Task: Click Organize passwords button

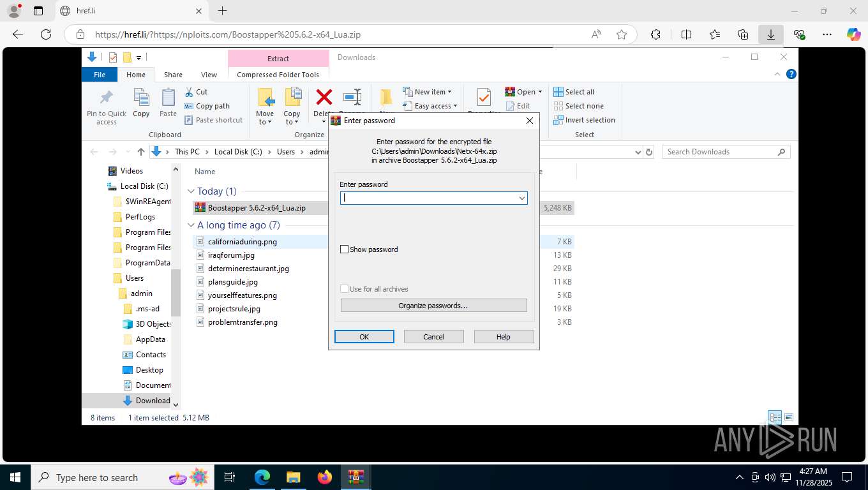Action: click(433, 306)
